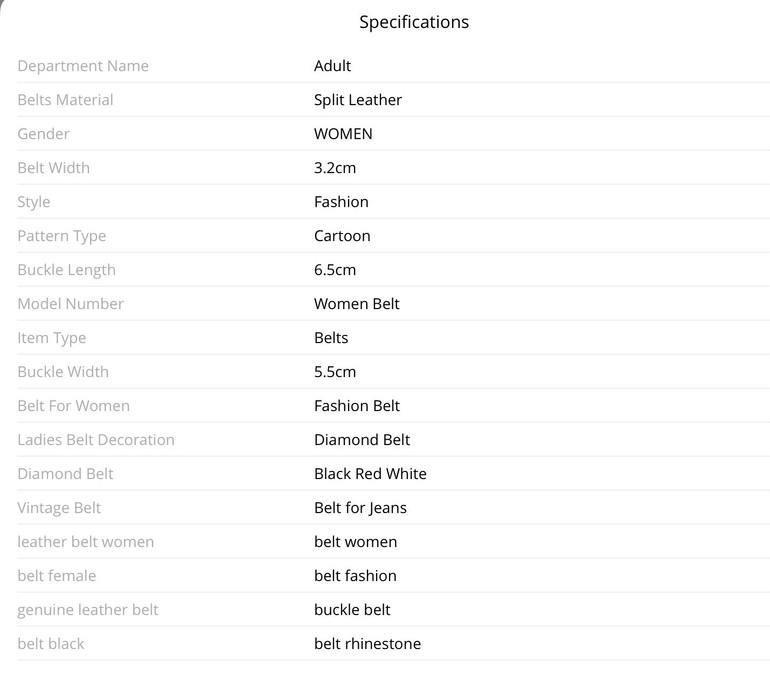Select the Black Red White value
Image resolution: width=770 pixels, height=684 pixels.
click(370, 474)
